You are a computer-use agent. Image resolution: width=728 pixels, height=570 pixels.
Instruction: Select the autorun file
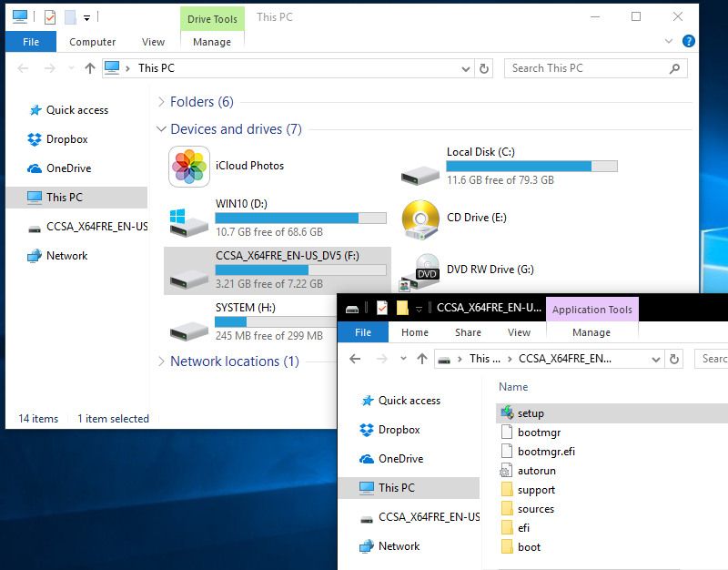tap(537, 471)
